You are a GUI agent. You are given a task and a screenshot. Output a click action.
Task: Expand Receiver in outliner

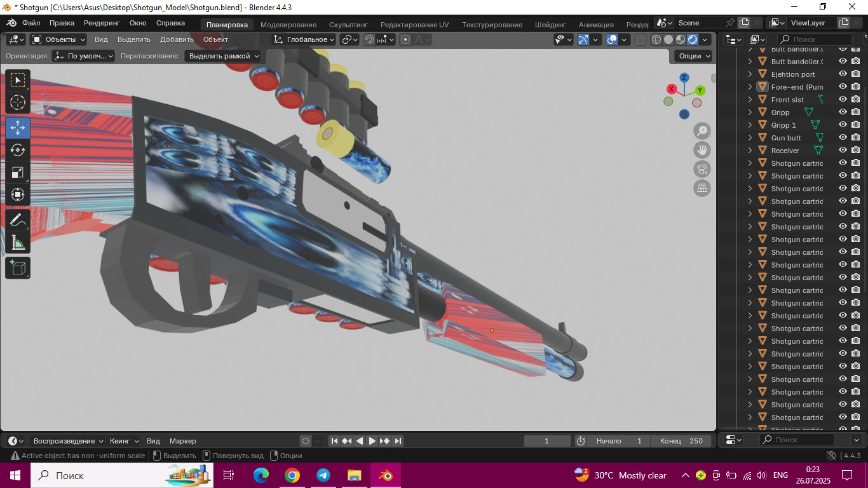tap(750, 151)
